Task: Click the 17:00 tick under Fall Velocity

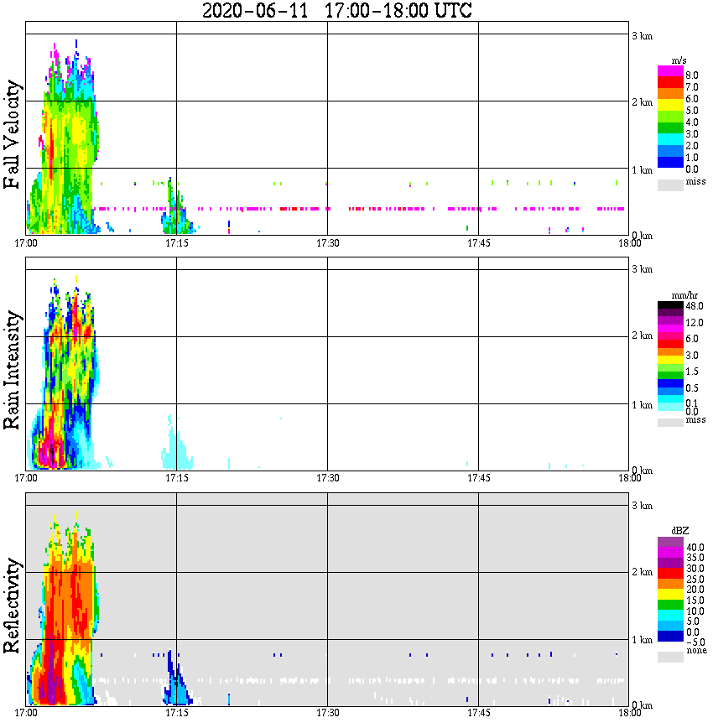Action: pyautogui.click(x=26, y=243)
